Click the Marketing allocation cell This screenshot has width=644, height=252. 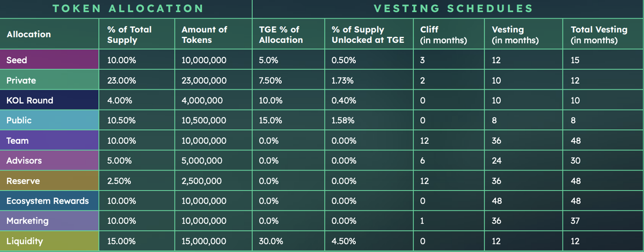click(49, 221)
